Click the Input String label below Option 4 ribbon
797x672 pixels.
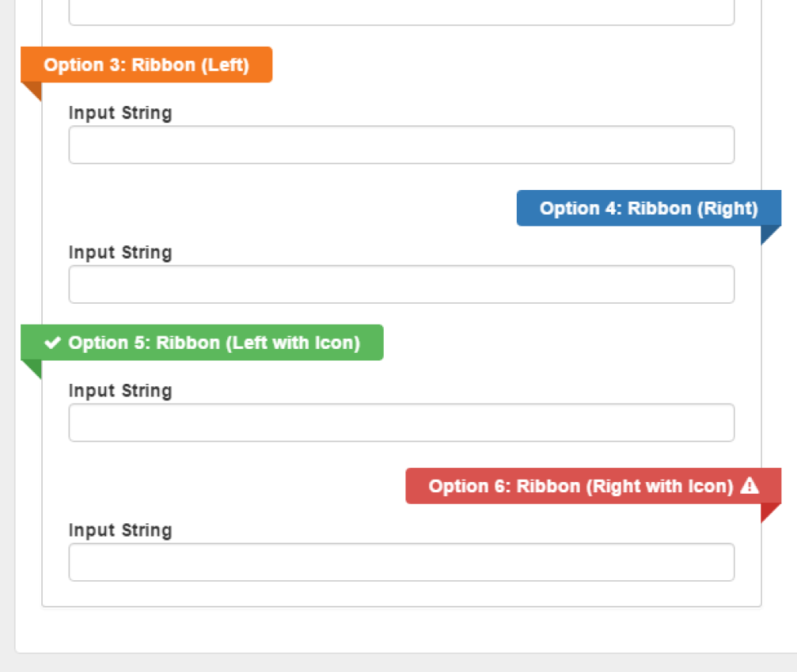tap(121, 252)
